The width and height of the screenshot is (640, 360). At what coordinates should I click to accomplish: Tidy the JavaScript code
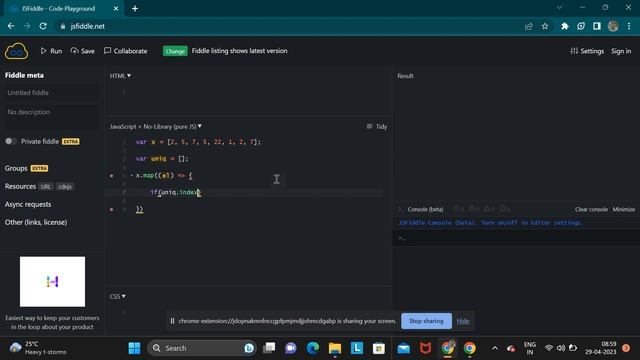pyautogui.click(x=377, y=127)
